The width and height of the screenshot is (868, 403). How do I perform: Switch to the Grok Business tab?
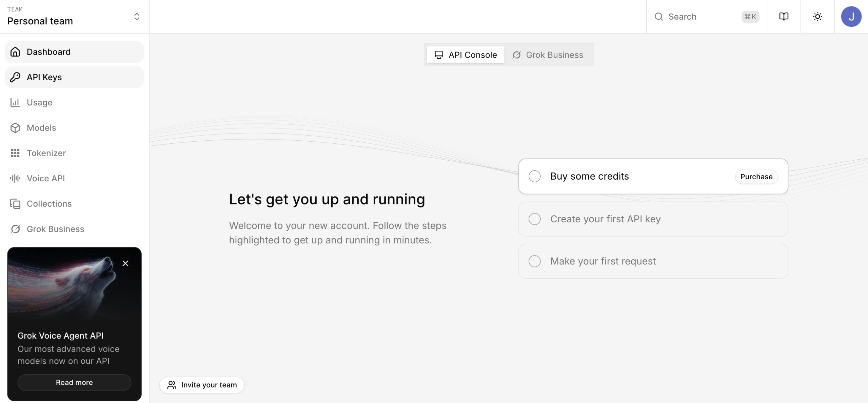click(x=548, y=55)
